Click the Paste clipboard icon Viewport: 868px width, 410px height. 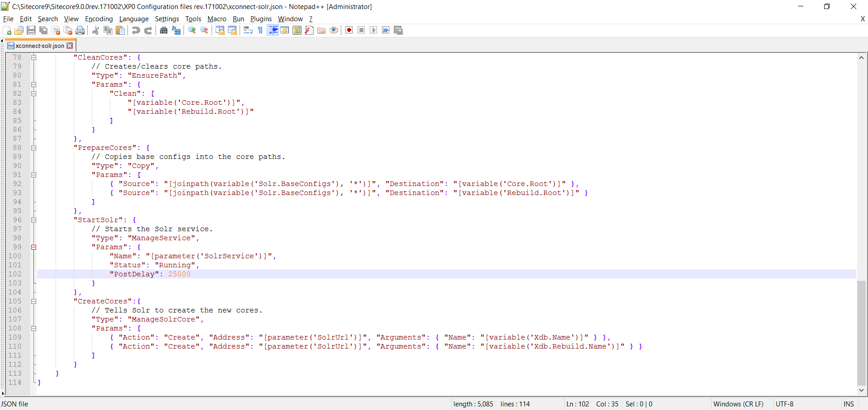coord(120,30)
